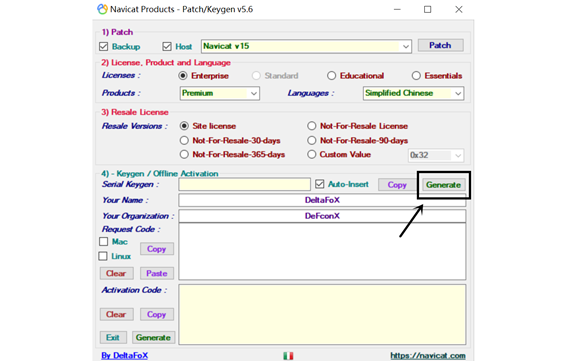Click the Navicat app icon in title bar

103,9
